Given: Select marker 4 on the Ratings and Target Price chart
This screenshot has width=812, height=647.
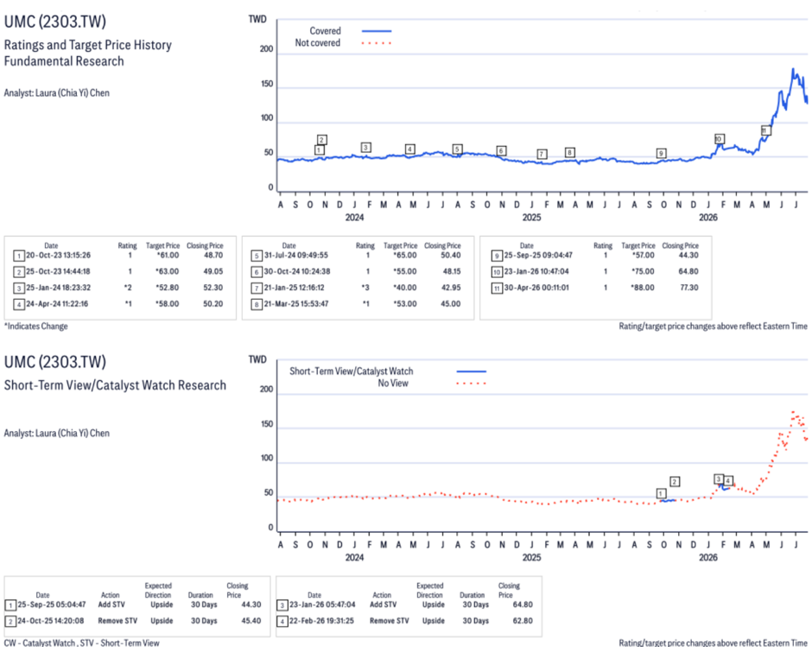Looking at the screenshot, I should coord(409,149).
